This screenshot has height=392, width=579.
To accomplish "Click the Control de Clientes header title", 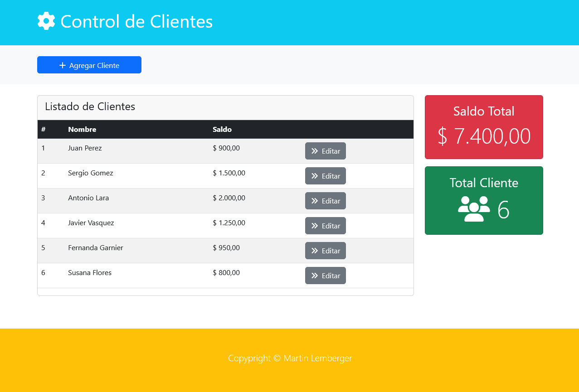I will pyautogui.click(x=136, y=21).
